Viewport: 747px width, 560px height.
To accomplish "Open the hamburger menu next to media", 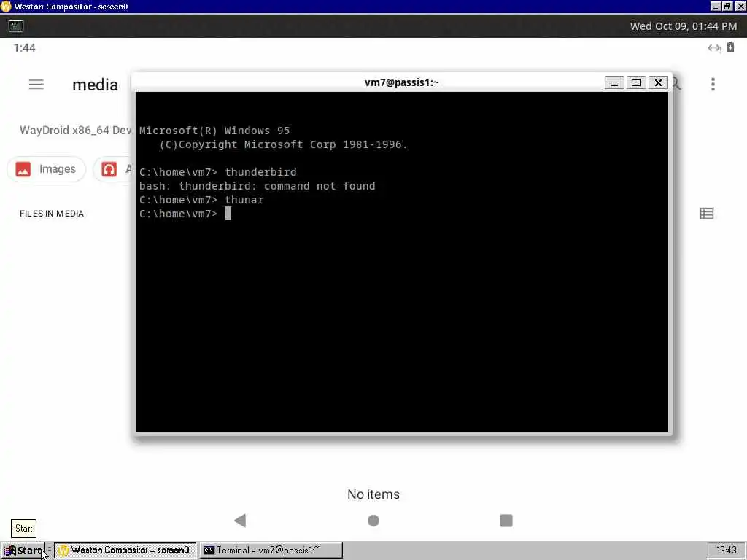I will [36, 85].
